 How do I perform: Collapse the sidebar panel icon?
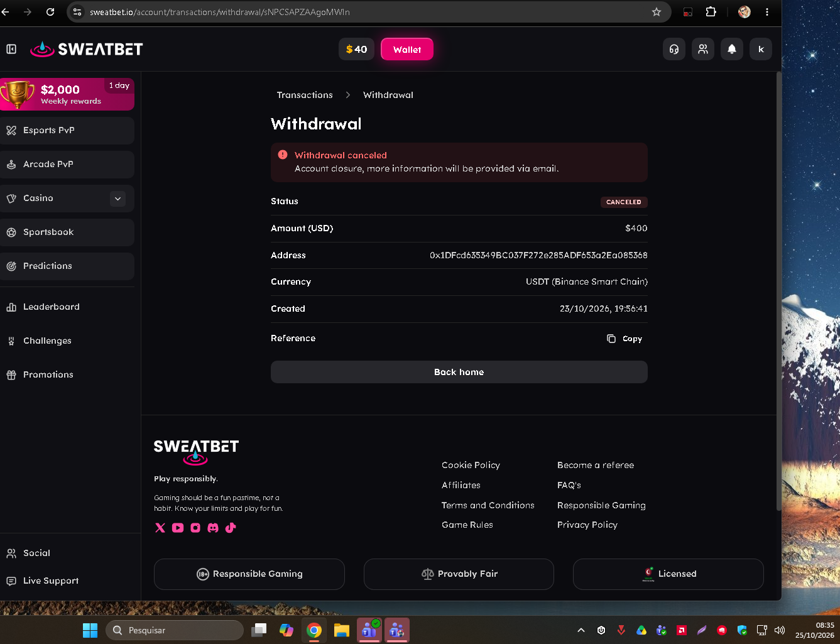pyautogui.click(x=11, y=49)
